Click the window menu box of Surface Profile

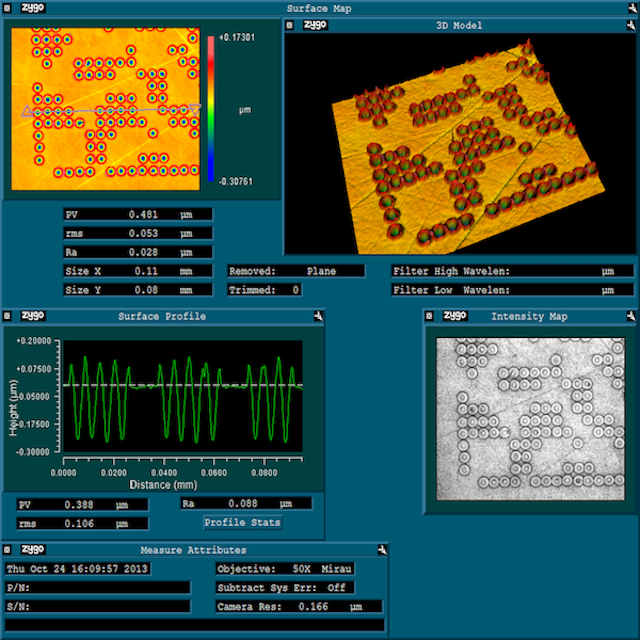(7, 316)
